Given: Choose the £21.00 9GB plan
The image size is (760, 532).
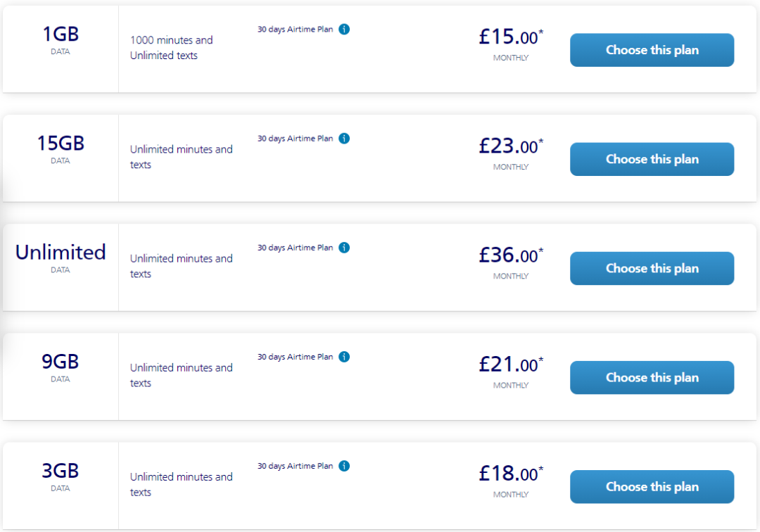Looking at the screenshot, I should point(652,377).
